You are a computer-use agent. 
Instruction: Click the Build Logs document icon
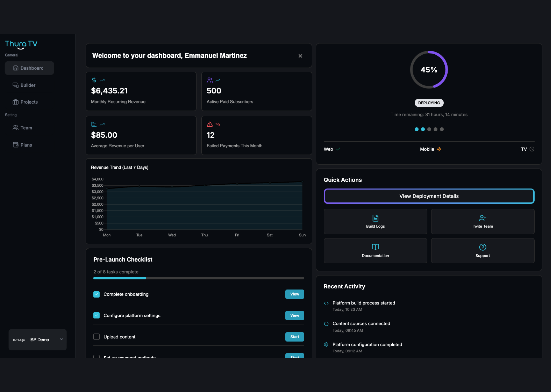[375, 218]
